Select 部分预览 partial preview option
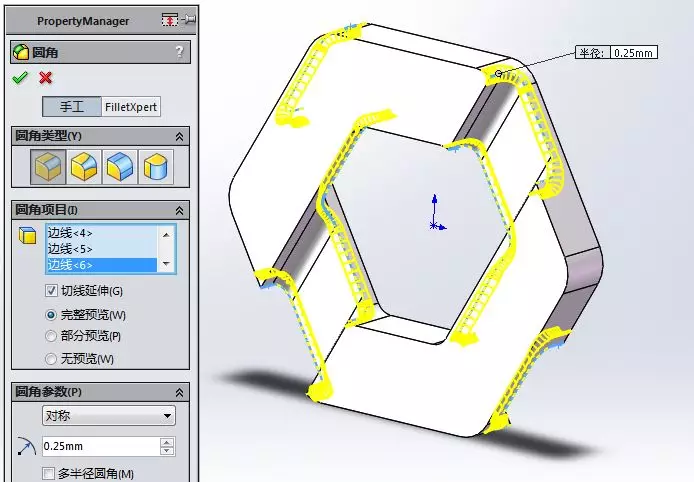 [x=51, y=336]
